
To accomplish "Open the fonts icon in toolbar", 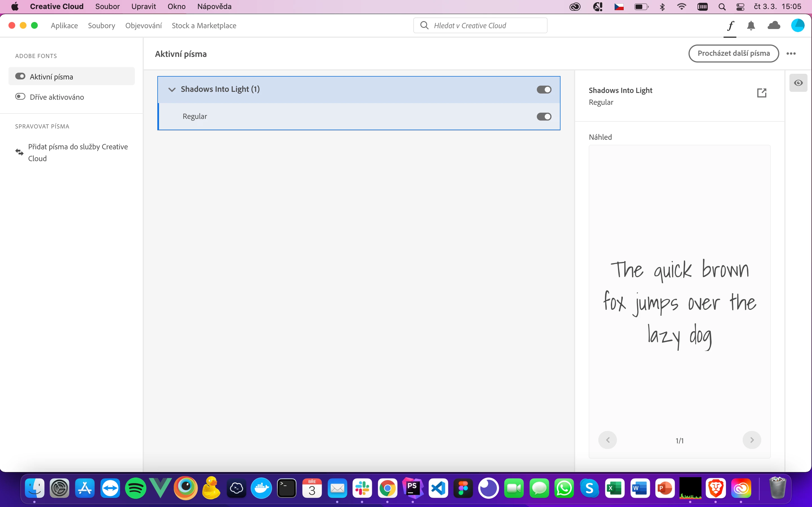I will coord(731,26).
